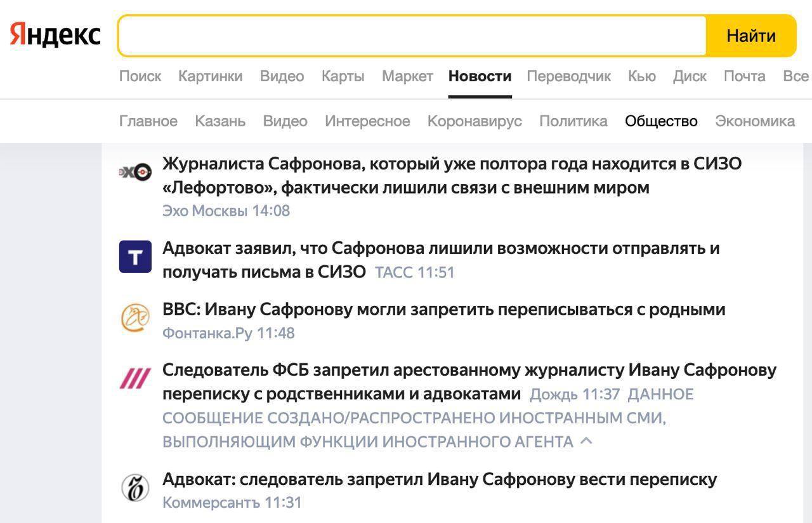Go to the Экономика section
Viewport: 812px width, 523px height.
(755, 121)
